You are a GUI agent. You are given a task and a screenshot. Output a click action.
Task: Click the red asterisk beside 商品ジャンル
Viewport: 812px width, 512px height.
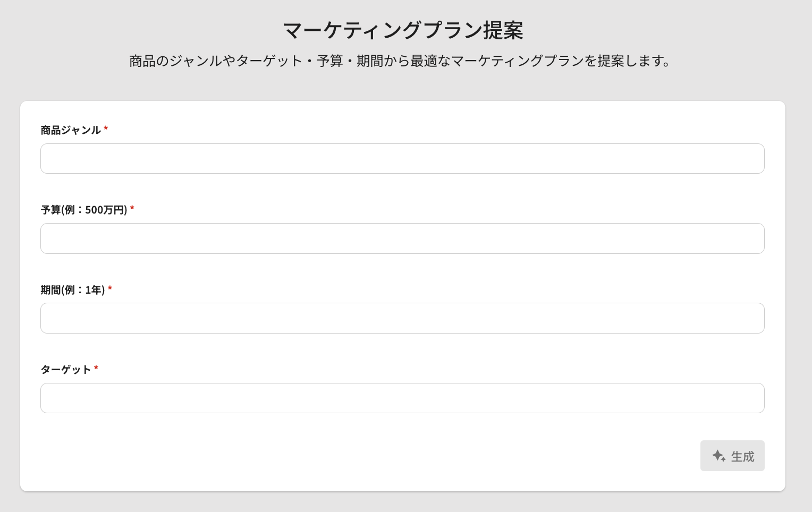coord(106,129)
